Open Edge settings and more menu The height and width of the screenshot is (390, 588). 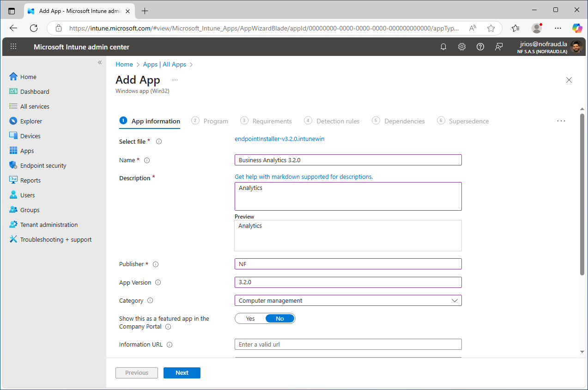[558, 28]
